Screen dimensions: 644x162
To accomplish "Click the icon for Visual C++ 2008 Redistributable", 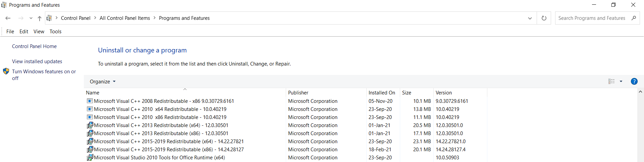I will point(90,101).
